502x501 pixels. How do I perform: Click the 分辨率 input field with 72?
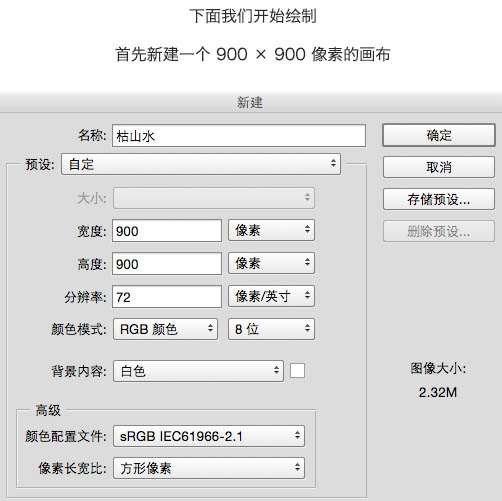pyautogui.click(x=167, y=297)
